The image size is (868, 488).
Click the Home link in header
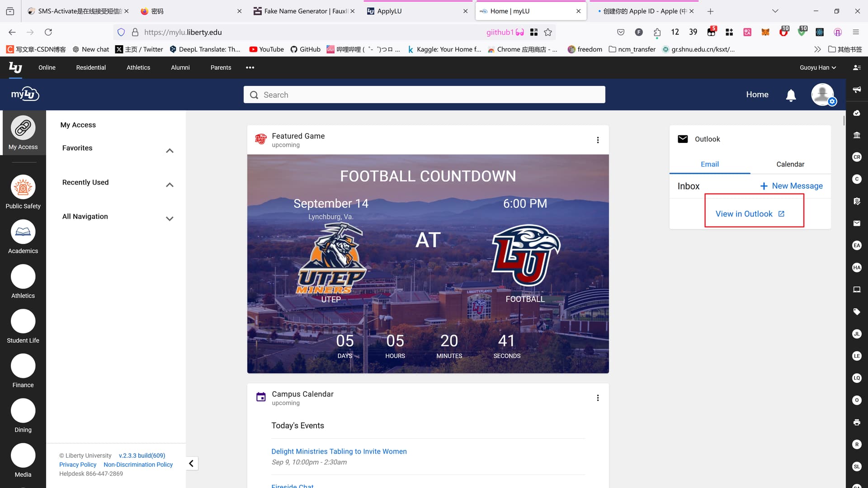pos(757,95)
